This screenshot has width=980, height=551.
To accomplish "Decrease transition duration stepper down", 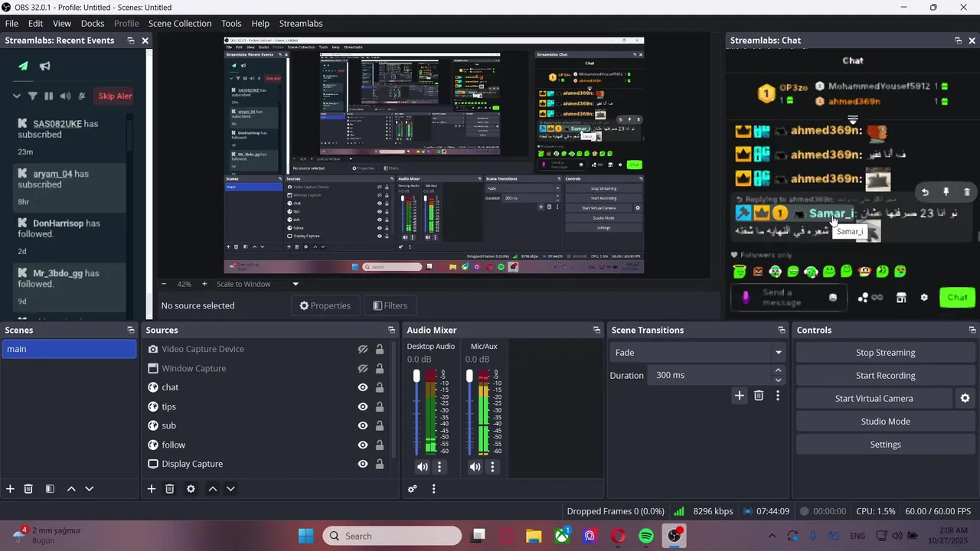I will coord(779,380).
